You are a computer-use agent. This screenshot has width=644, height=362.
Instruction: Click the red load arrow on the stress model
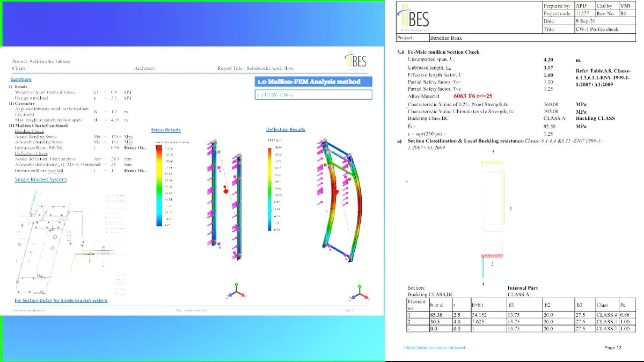tap(226, 188)
